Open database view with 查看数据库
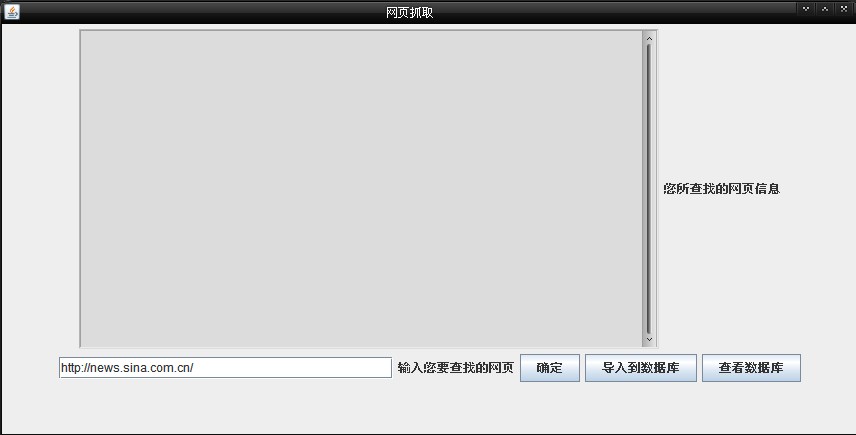 [x=751, y=368]
